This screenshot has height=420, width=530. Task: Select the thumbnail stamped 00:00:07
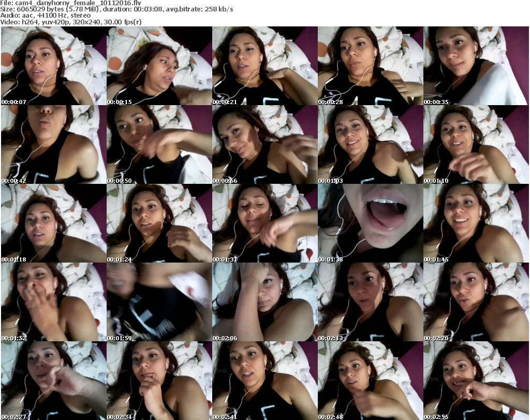(54, 66)
